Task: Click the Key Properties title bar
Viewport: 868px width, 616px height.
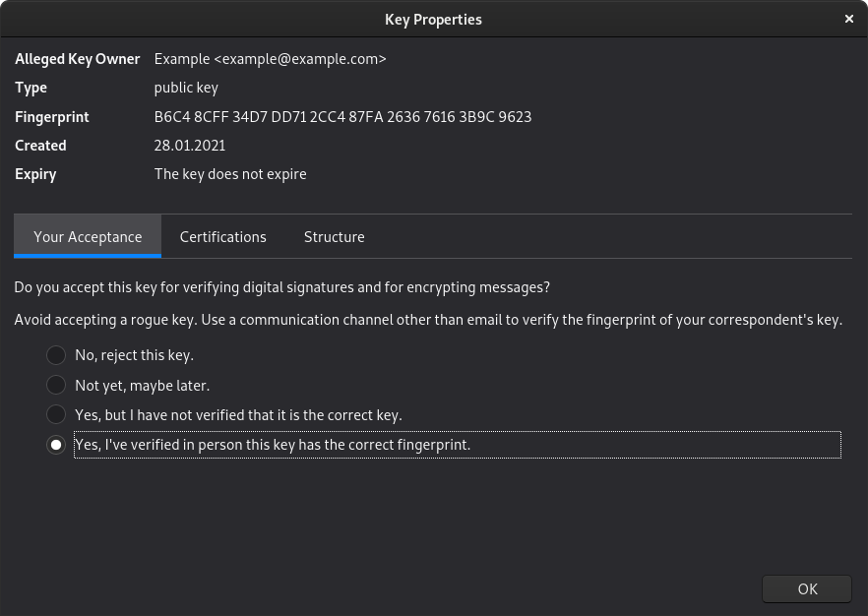Action: 433,20
